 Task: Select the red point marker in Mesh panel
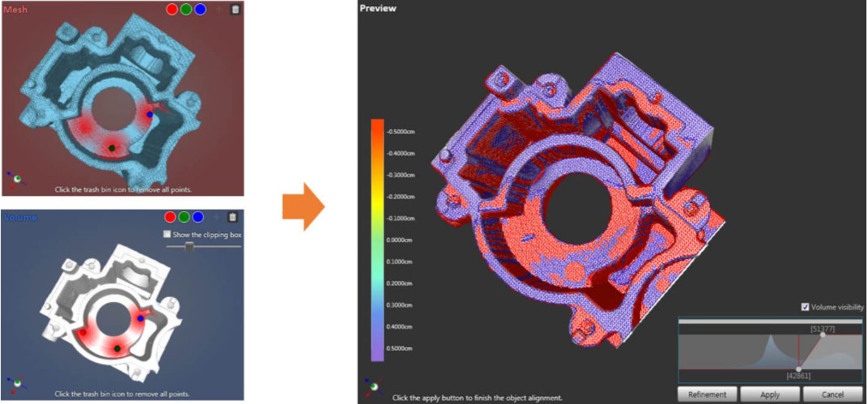tap(172, 10)
